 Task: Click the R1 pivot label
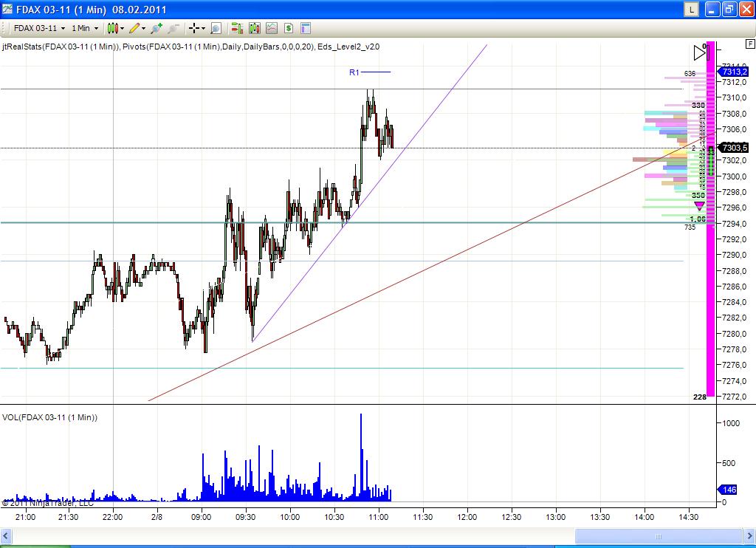[x=353, y=72]
